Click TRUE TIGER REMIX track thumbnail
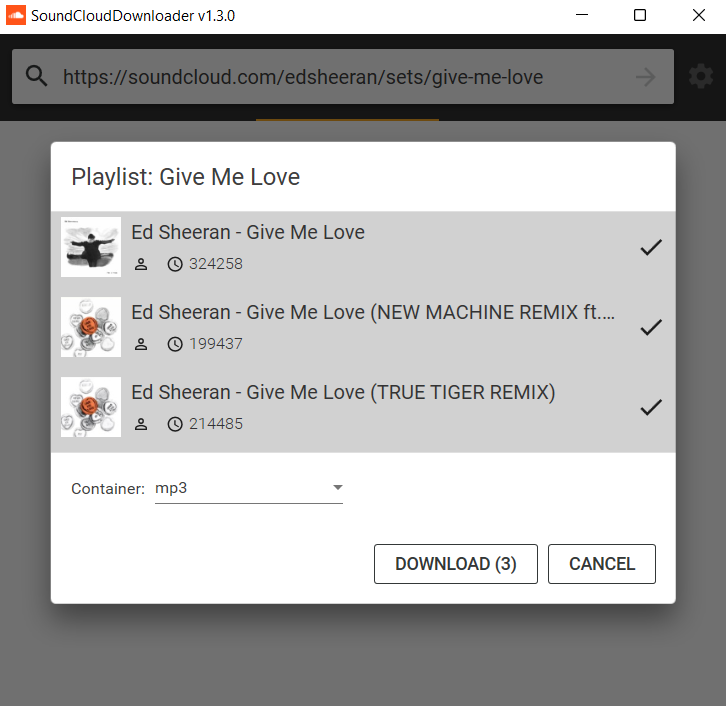This screenshot has width=726, height=706. tap(91, 407)
